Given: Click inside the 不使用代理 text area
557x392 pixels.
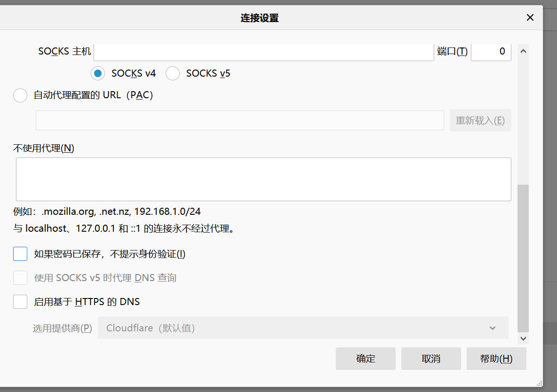Looking at the screenshot, I should (263, 179).
